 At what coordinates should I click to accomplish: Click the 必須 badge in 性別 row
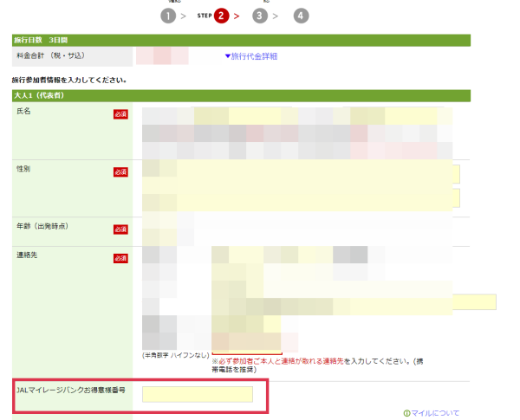point(120,171)
